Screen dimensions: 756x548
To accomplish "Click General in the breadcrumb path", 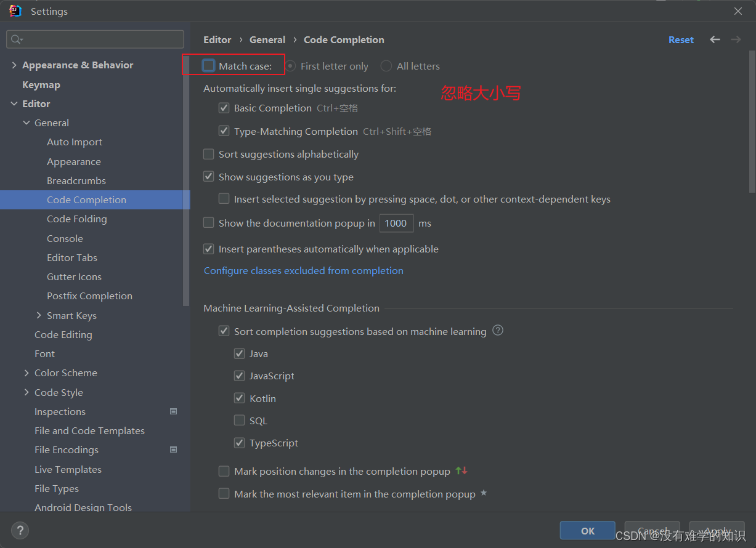I will pyautogui.click(x=267, y=39).
